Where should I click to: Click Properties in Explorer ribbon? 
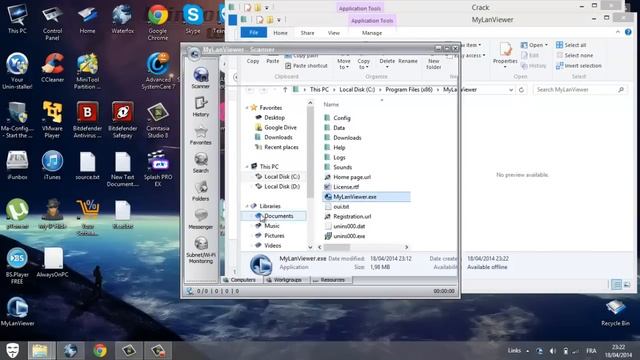click(x=505, y=54)
